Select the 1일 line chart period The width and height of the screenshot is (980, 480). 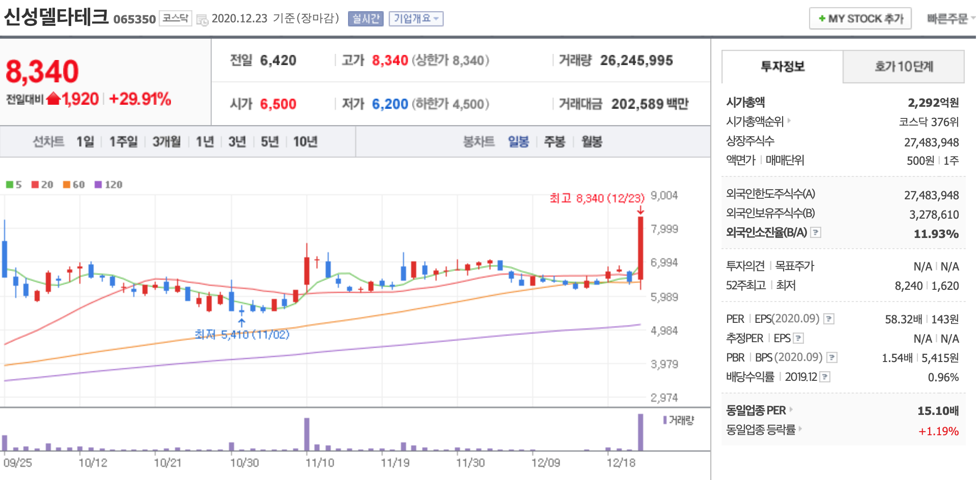pyautogui.click(x=85, y=141)
